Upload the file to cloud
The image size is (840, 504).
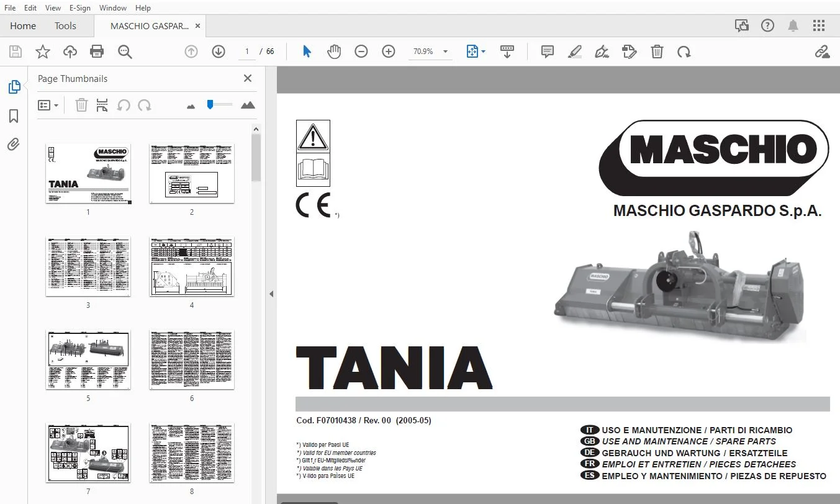coord(70,52)
